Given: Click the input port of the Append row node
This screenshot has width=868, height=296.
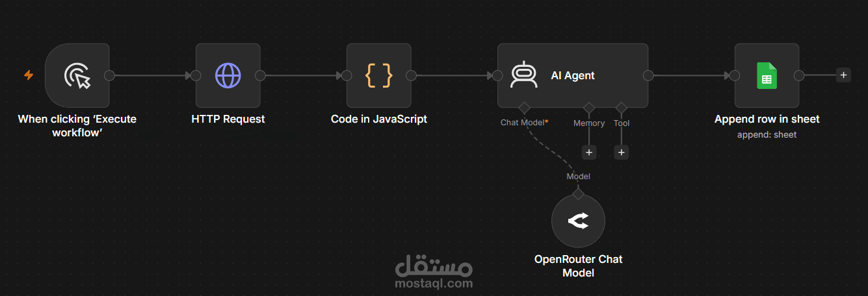Looking at the screenshot, I should pos(735,75).
